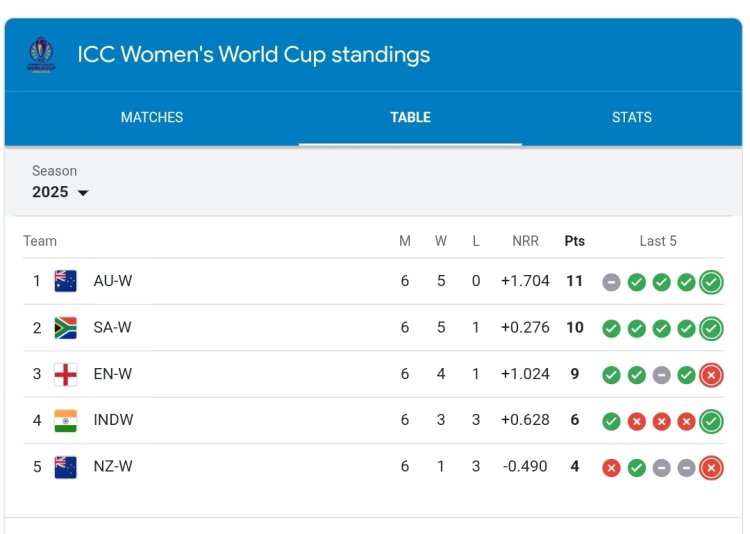Click the England flag icon
This screenshot has width=750, height=534.
(x=66, y=374)
